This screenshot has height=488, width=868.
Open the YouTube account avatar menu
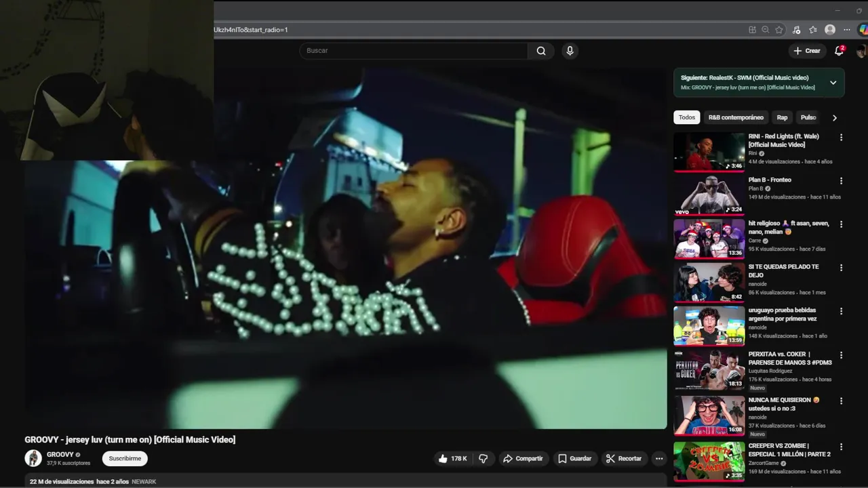coord(861,51)
